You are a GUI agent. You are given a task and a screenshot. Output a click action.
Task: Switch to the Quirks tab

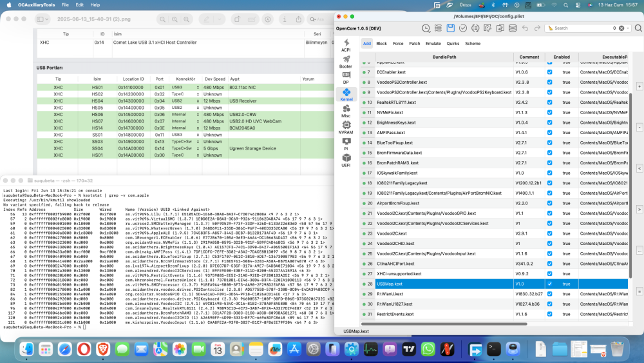click(453, 44)
